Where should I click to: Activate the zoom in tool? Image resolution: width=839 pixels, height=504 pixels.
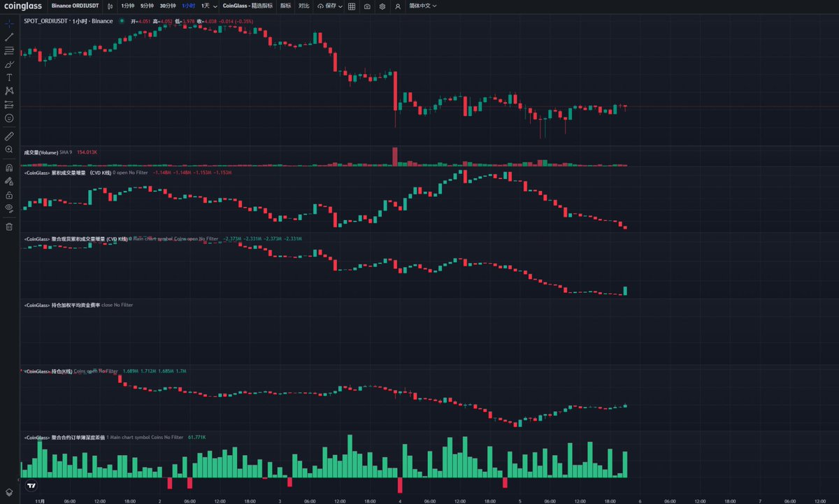click(9, 149)
